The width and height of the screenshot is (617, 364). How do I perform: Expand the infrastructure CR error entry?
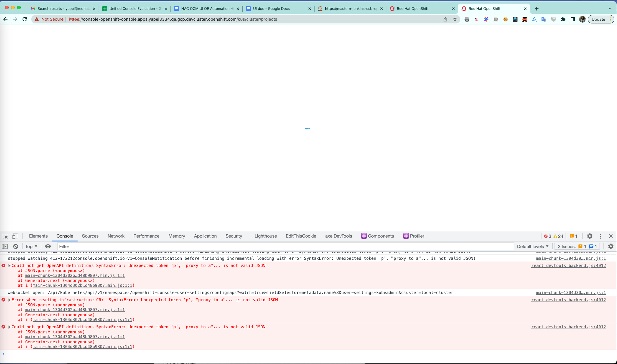pos(9,300)
